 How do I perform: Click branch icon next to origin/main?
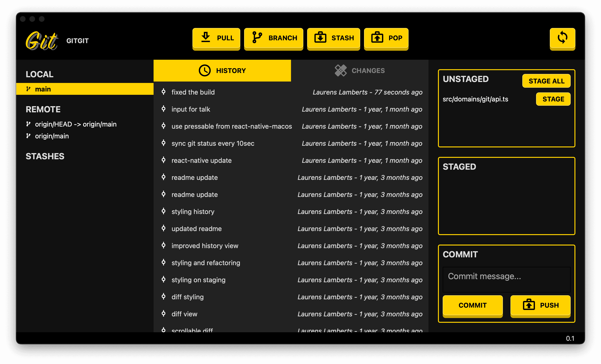point(28,136)
